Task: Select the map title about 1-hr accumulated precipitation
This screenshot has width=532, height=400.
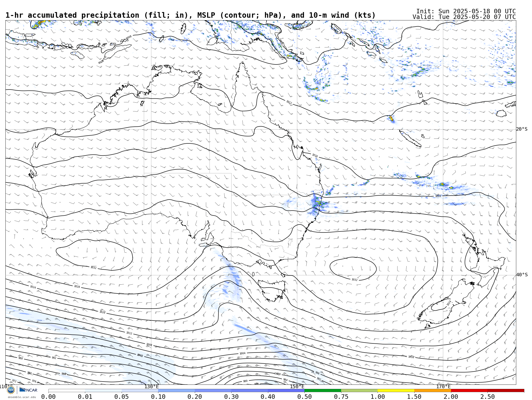Action: point(190,15)
